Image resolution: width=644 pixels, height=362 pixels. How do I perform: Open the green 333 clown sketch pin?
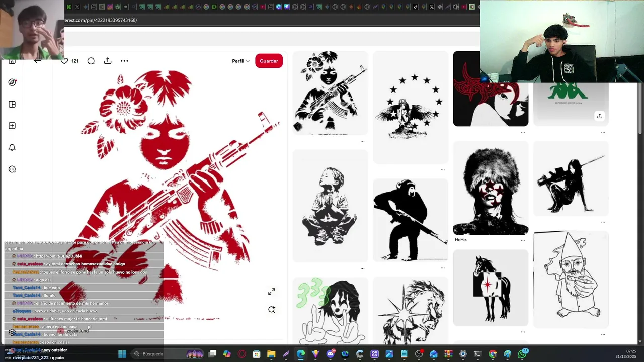[x=330, y=311]
